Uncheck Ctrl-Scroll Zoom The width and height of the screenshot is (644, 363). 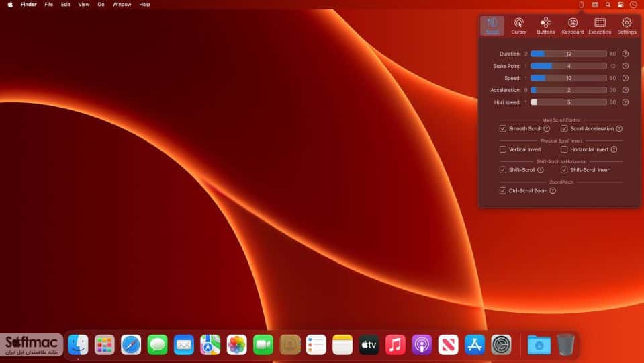pos(503,190)
